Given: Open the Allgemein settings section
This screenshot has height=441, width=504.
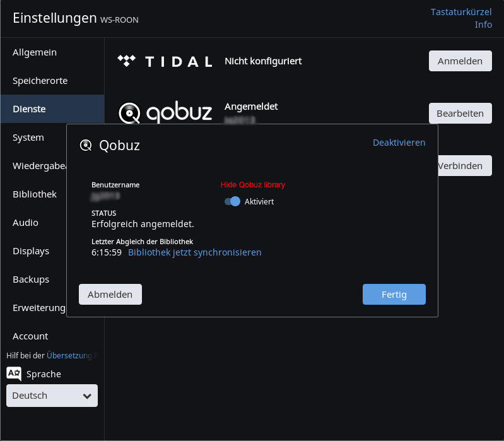Looking at the screenshot, I should click(35, 52).
